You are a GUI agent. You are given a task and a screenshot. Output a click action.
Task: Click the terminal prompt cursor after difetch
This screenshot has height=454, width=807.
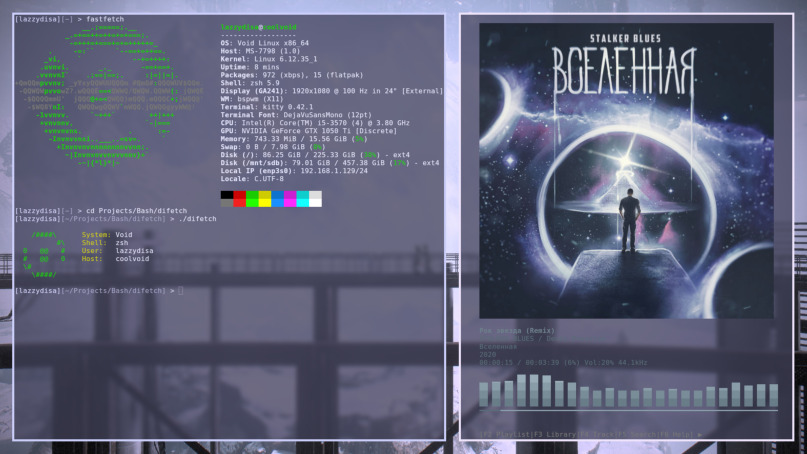pyautogui.click(x=181, y=290)
